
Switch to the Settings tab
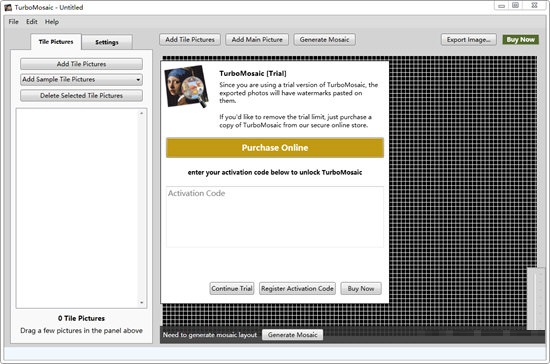pyautogui.click(x=107, y=42)
